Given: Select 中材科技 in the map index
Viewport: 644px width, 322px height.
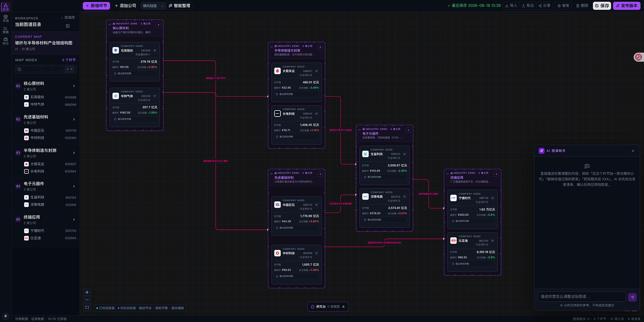Looking at the screenshot, I should [x=50, y=138].
